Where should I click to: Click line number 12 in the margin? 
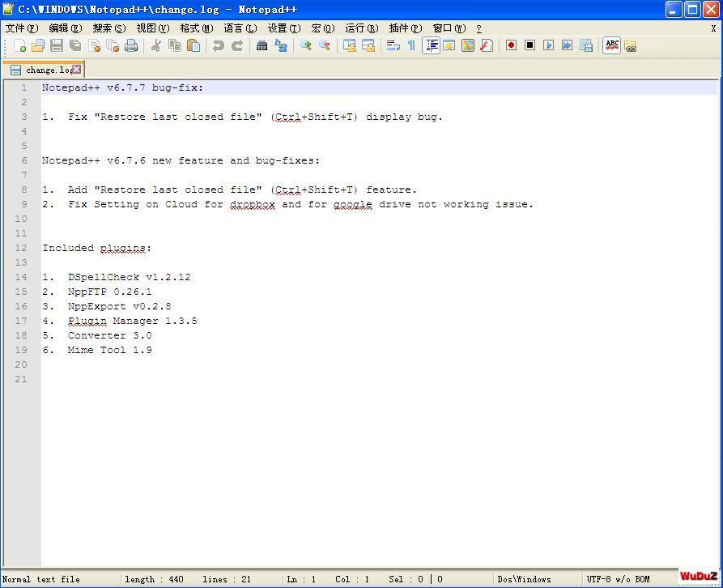(x=21, y=248)
